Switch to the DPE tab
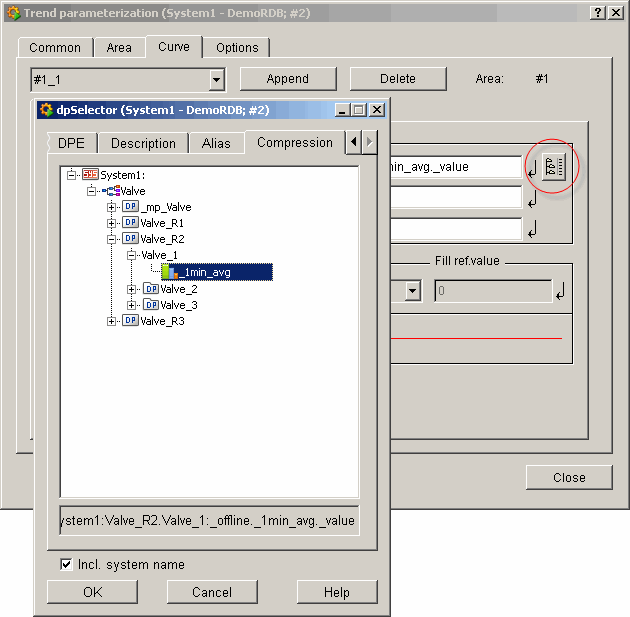The height and width of the screenshot is (617, 630). (x=72, y=143)
